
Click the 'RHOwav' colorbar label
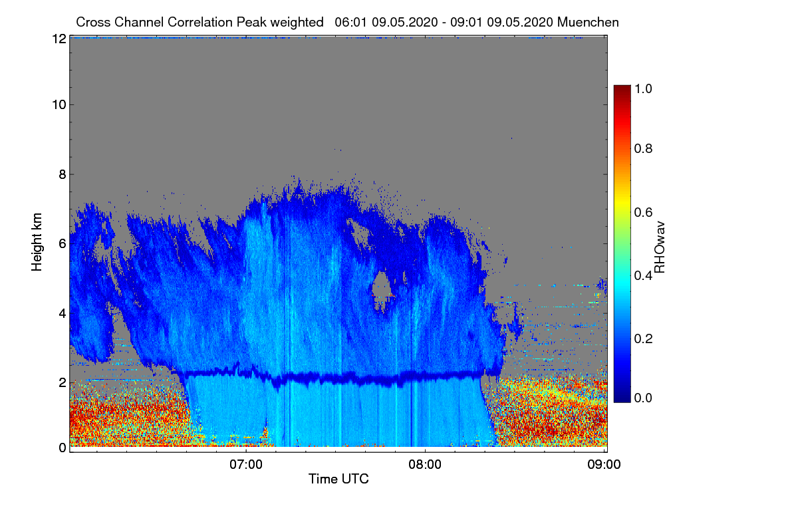[x=660, y=247]
